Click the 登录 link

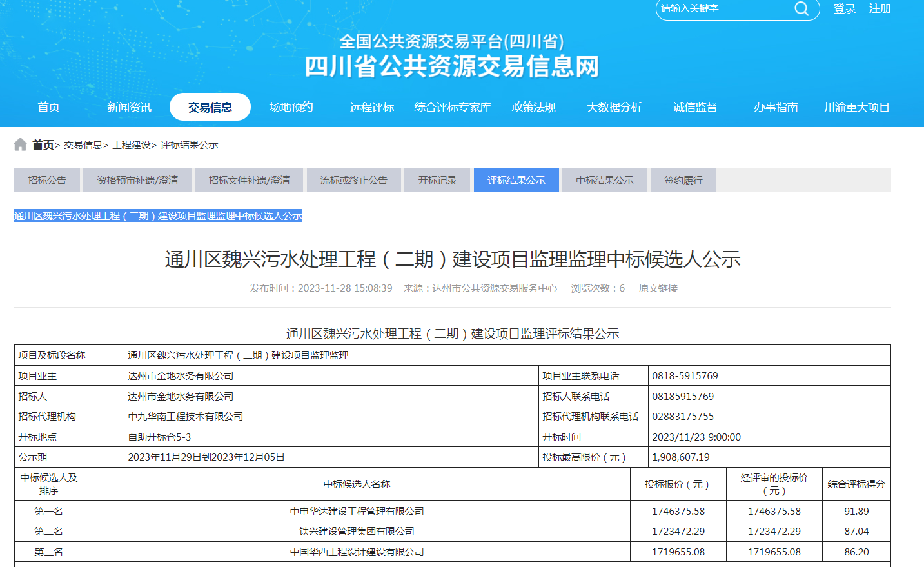tap(844, 10)
